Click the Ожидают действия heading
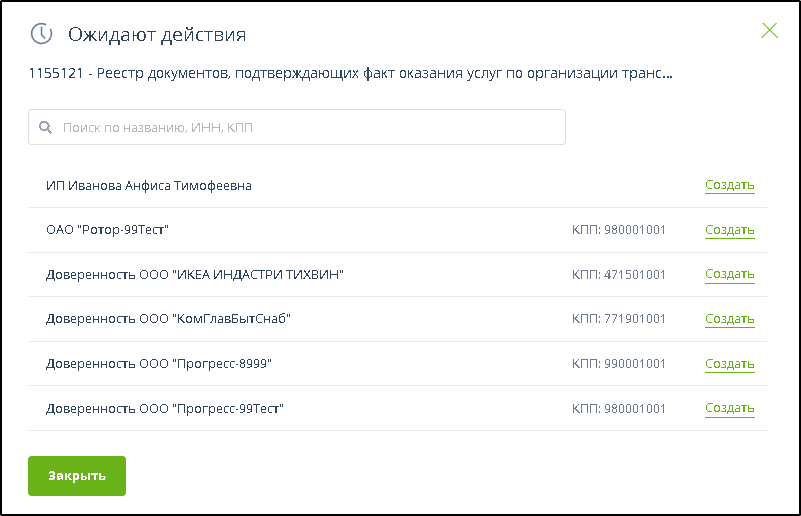The image size is (801, 516). pos(157,35)
